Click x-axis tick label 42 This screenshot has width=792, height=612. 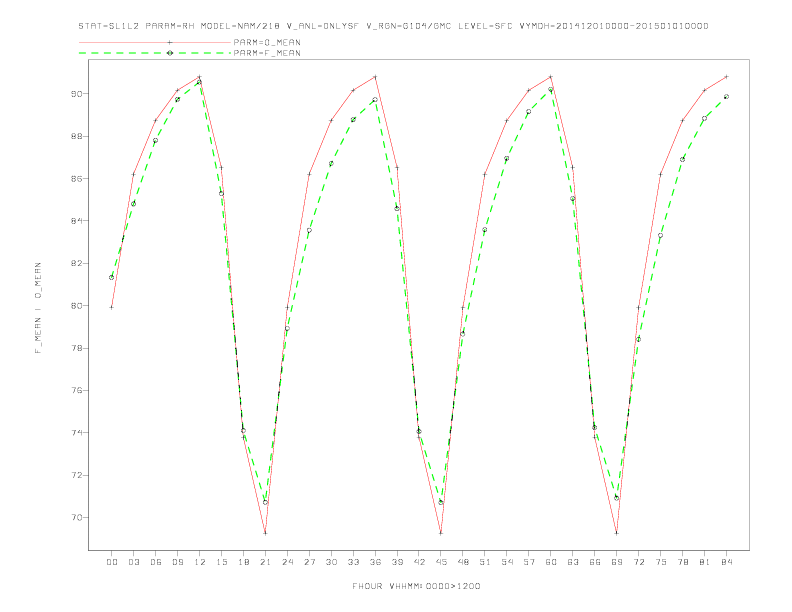click(419, 562)
